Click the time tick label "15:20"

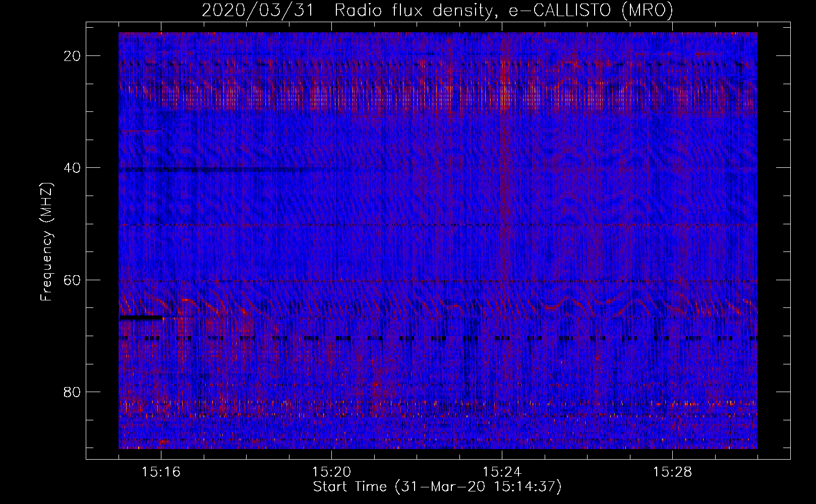(x=331, y=472)
